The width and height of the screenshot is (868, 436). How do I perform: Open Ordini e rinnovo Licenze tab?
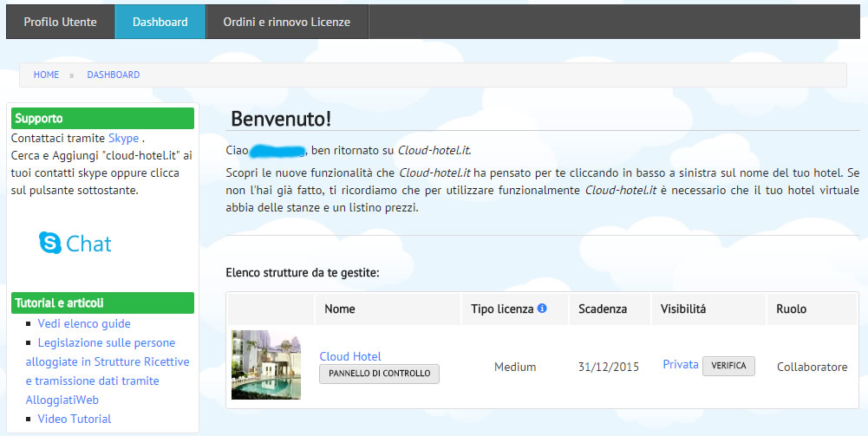coord(287,23)
